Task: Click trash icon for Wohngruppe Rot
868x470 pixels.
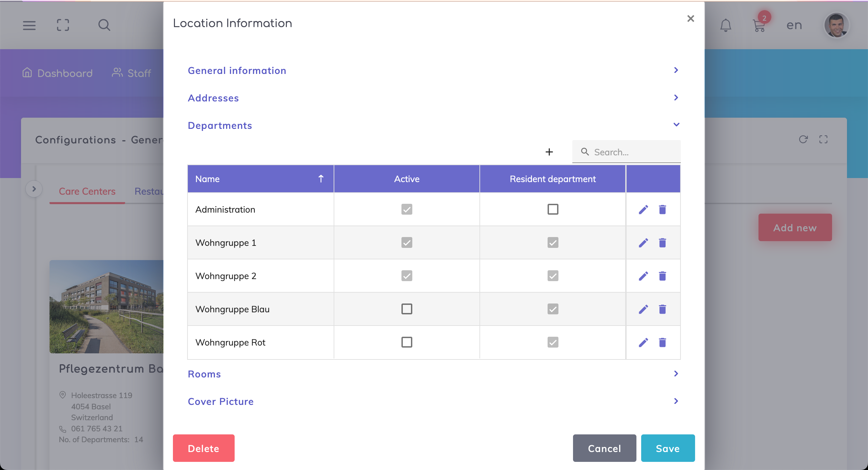Action: tap(662, 342)
